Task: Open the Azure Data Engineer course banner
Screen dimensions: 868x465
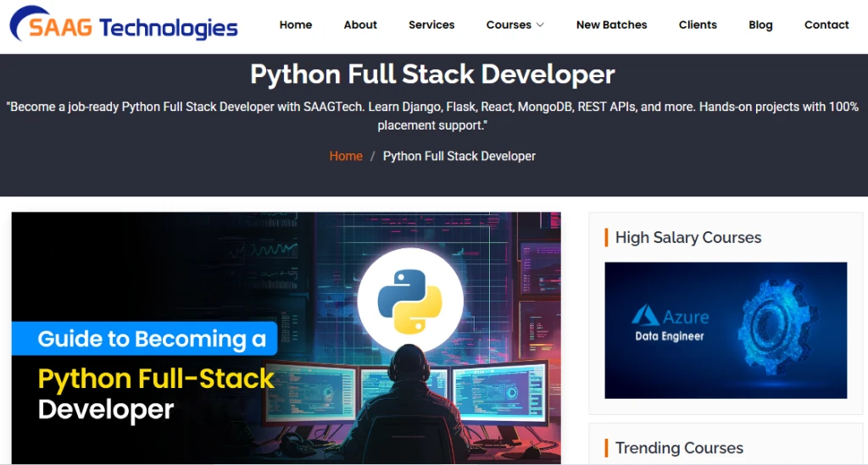Action: coord(726,330)
